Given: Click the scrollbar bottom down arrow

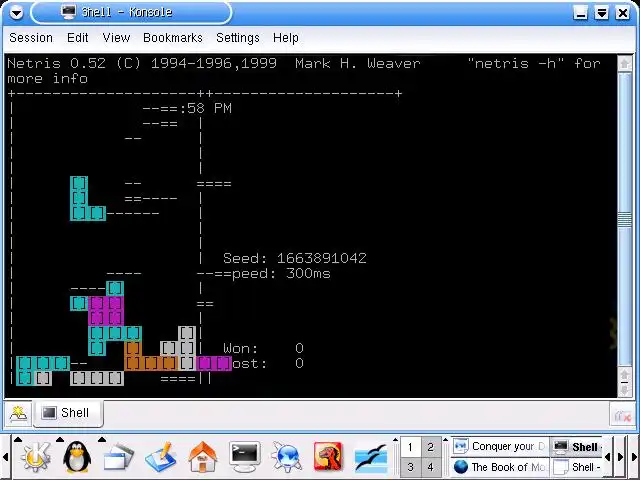Looking at the screenshot, I should point(624,390).
